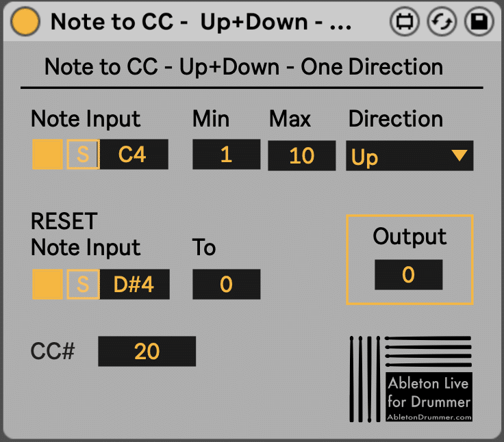Click the Max value box
Screen dimensions: 504x442
301,155
